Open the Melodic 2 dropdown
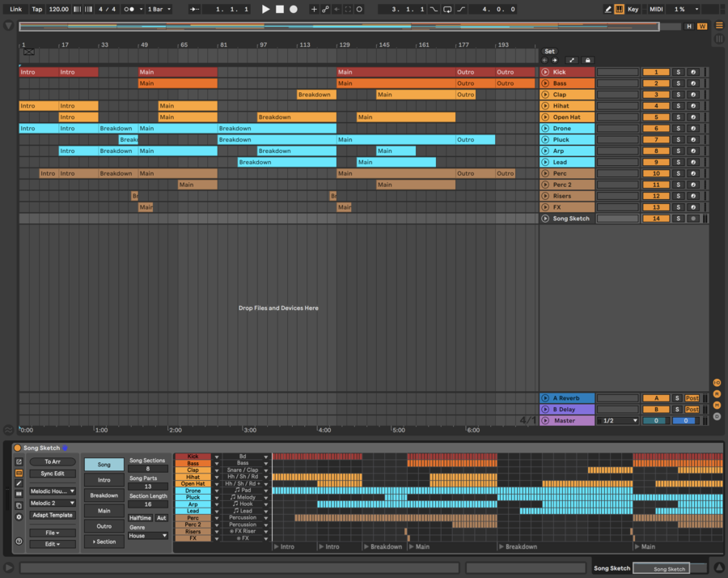 pyautogui.click(x=53, y=504)
